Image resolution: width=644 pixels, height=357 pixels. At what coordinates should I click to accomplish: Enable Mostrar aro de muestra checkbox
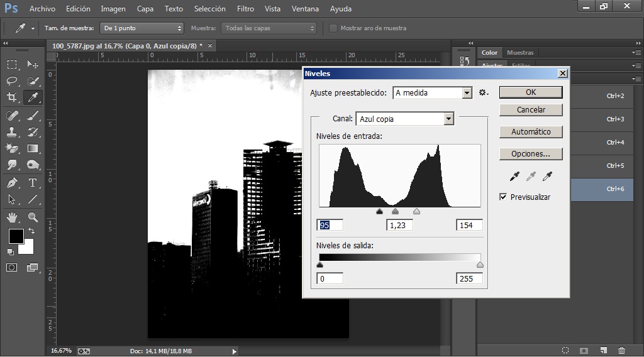pyautogui.click(x=333, y=28)
